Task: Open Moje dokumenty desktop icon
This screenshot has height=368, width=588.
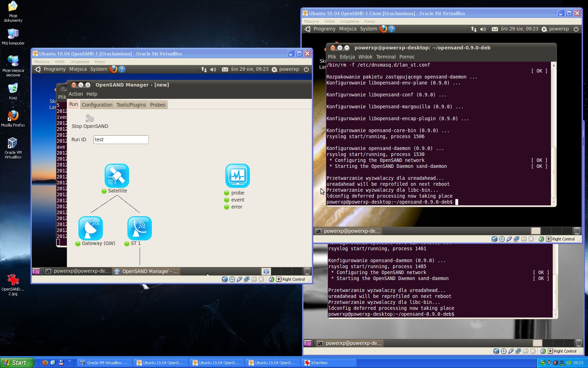Action: pyautogui.click(x=13, y=12)
